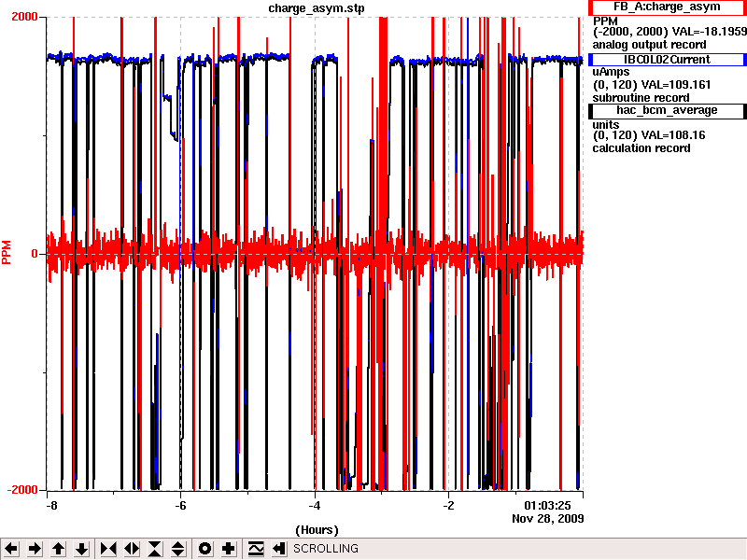Click the -8 time axis tick label

(51, 505)
